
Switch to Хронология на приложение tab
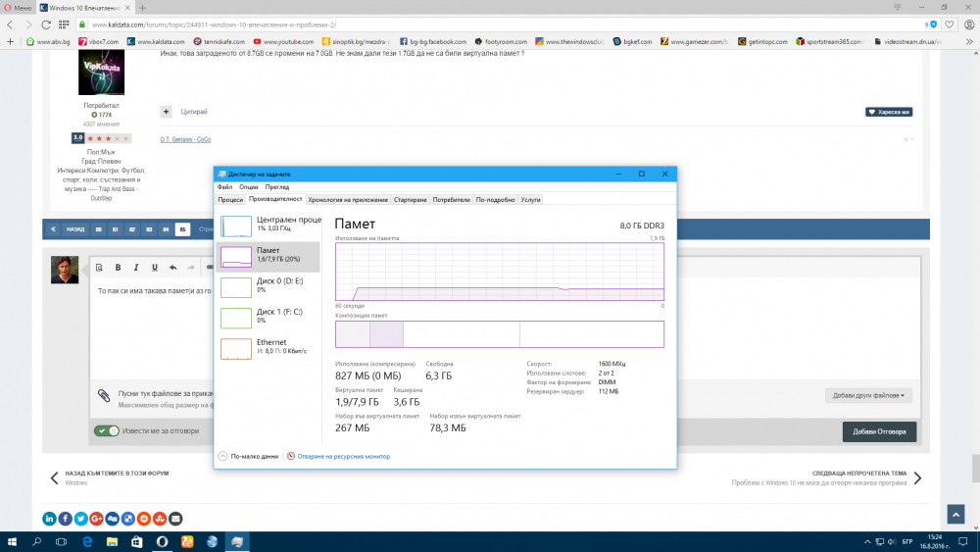(x=348, y=199)
